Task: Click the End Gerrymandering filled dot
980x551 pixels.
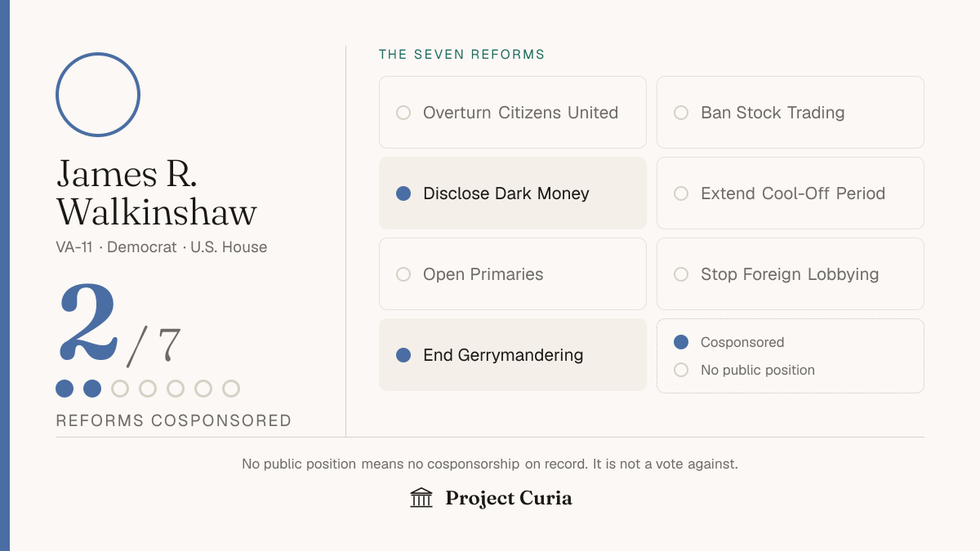Action: 403,355
